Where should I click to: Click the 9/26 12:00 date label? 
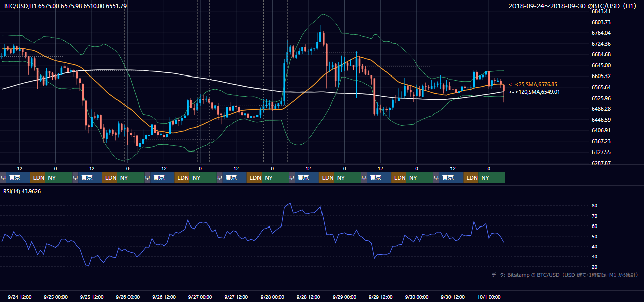coord(164,297)
